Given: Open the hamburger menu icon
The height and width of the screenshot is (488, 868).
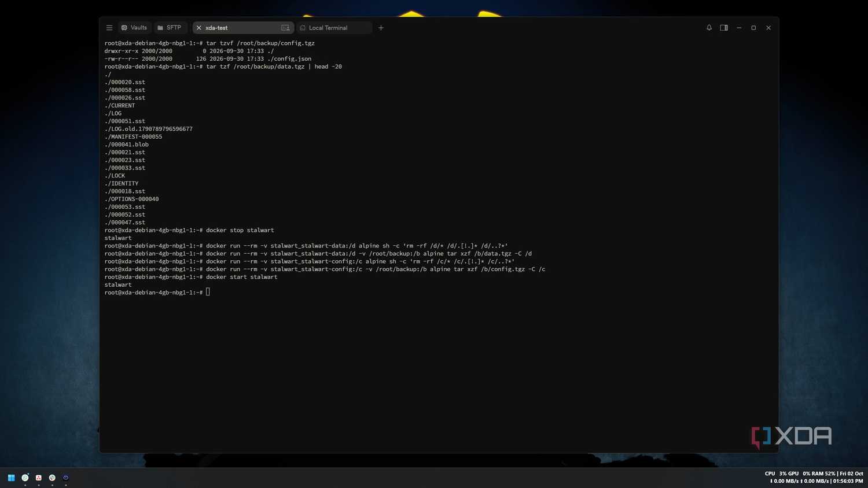Looking at the screenshot, I should pyautogui.click(x=109, y=28).
